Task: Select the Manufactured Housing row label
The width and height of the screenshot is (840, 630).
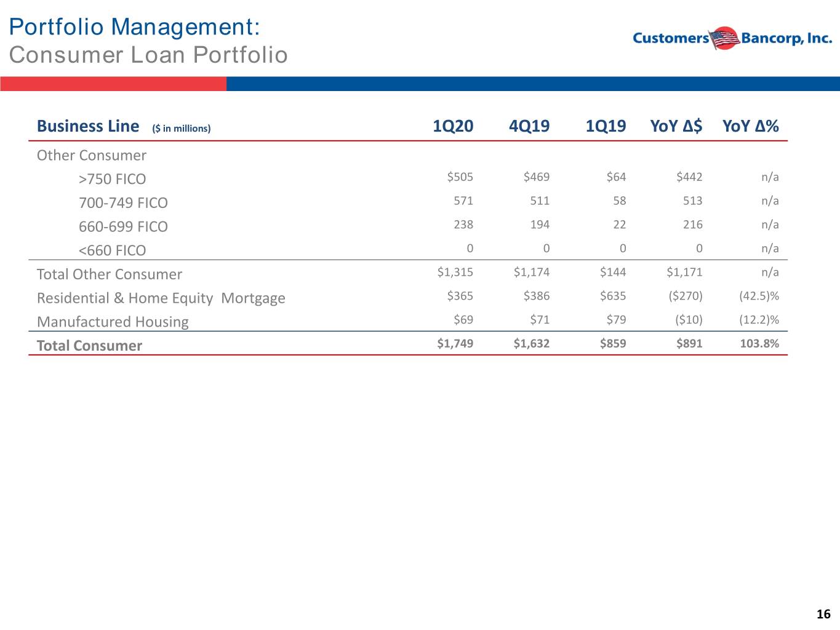Action: pyautogui.click(x=113, y=322)
